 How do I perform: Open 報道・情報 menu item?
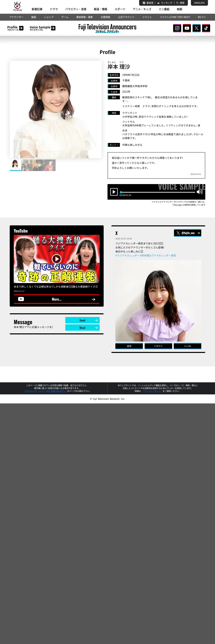[x=100, y=9]
